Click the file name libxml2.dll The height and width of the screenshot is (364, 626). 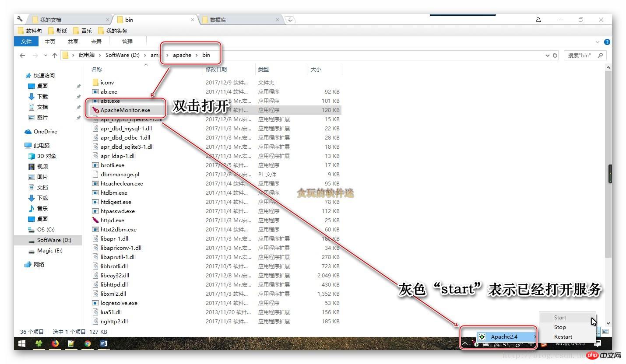pyautogui.click(x=113, y=294)
